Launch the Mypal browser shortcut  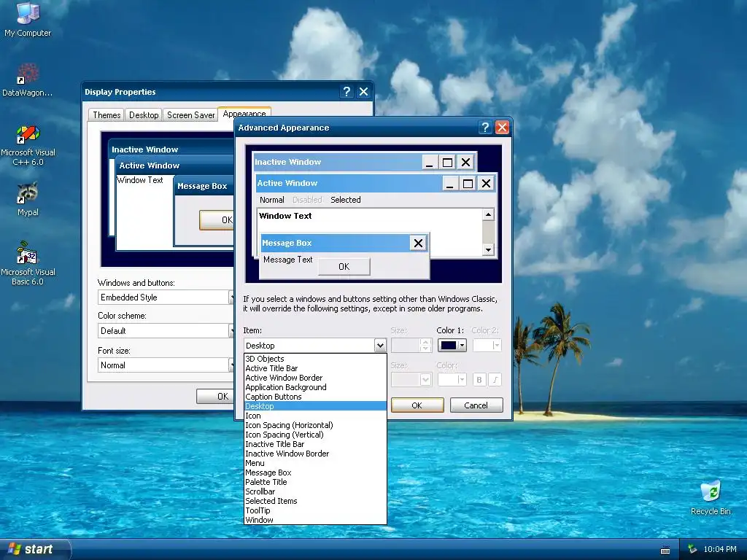tap(28, 199)
